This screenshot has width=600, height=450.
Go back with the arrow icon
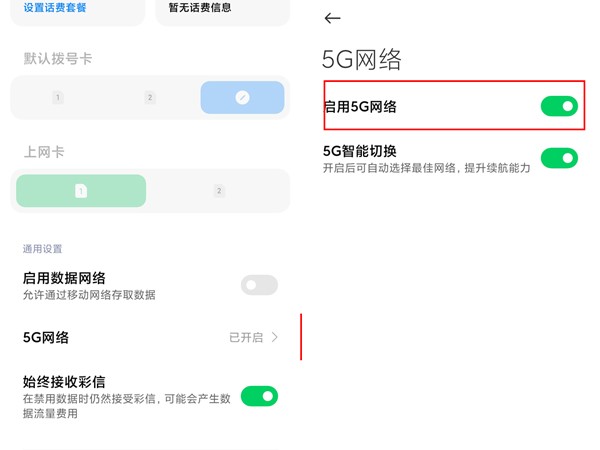[x=333, y=18]
